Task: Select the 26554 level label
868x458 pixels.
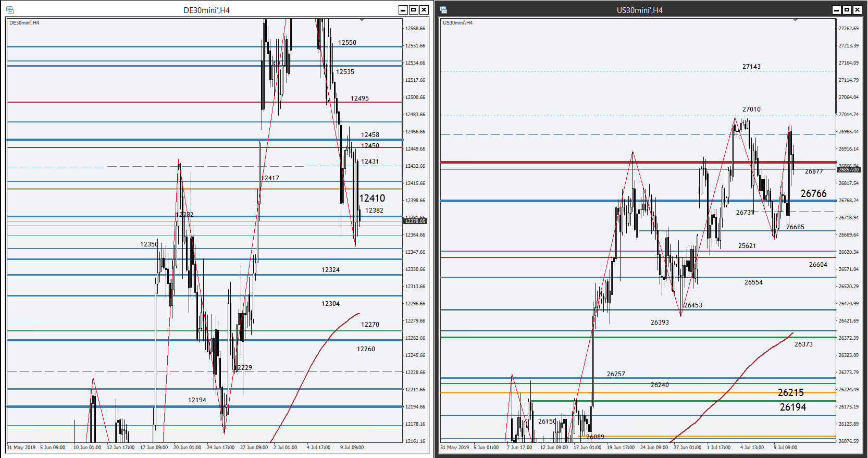Action: 753,282
